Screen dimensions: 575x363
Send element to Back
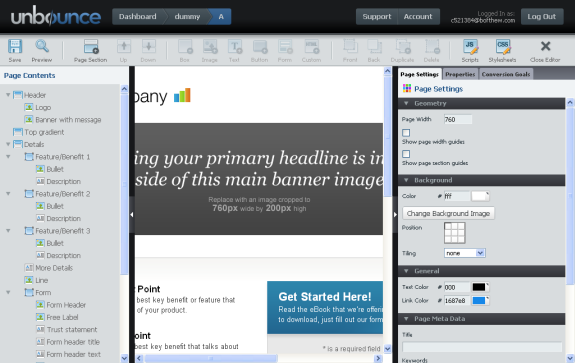pos(374,51)
